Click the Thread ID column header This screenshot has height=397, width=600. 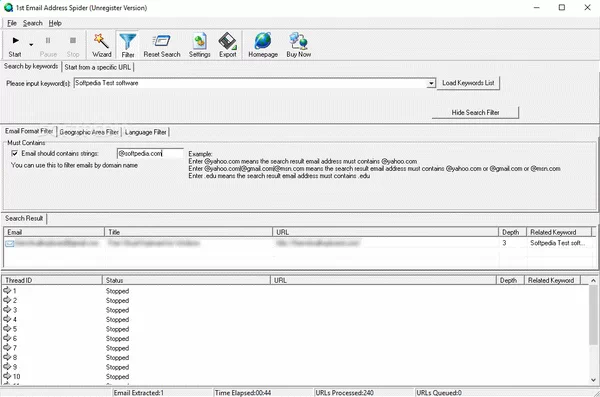pos(52,280)
